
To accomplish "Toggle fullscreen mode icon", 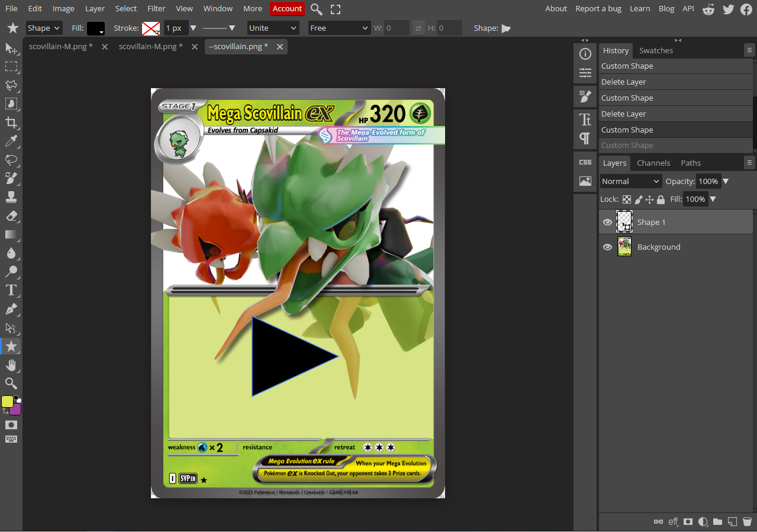I will [336, 9].
